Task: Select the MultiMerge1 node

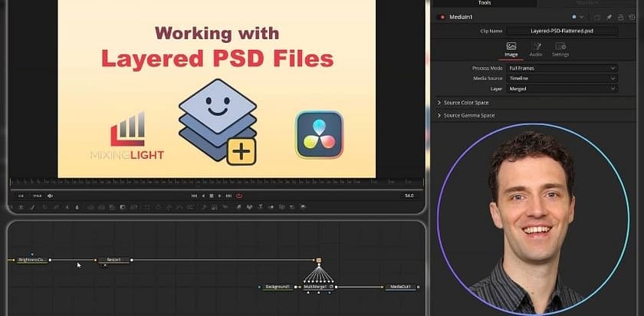Action: pos(319,287)
